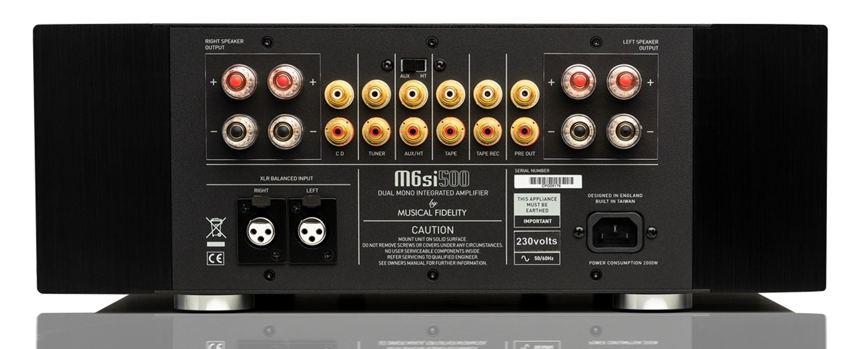The height and width of the screenshot is (349, 868).
Task: Click the 50/60Hz frequency label
Action: [x=544, y=258]
